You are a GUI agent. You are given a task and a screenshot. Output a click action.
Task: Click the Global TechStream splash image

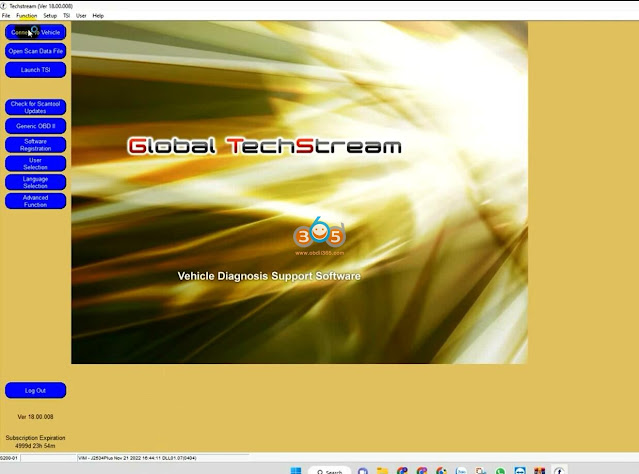(x=300, y=192)
